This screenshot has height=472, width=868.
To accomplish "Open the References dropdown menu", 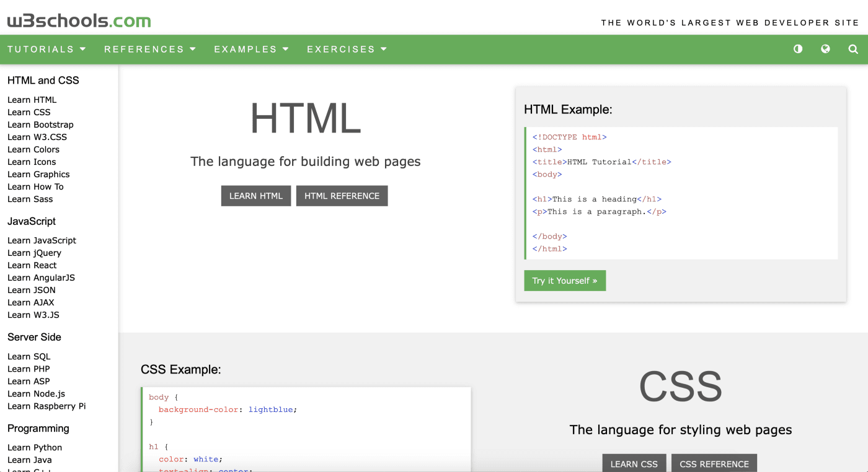I will (149, 49).
